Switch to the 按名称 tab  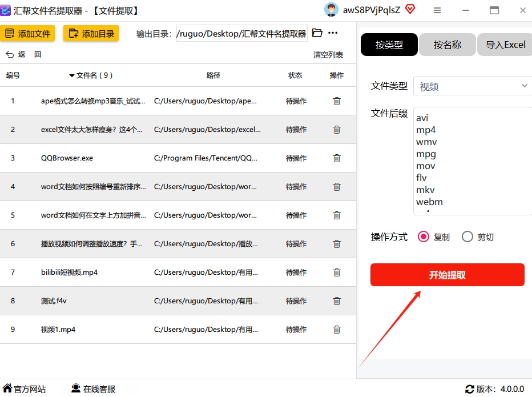coord(447,45)
